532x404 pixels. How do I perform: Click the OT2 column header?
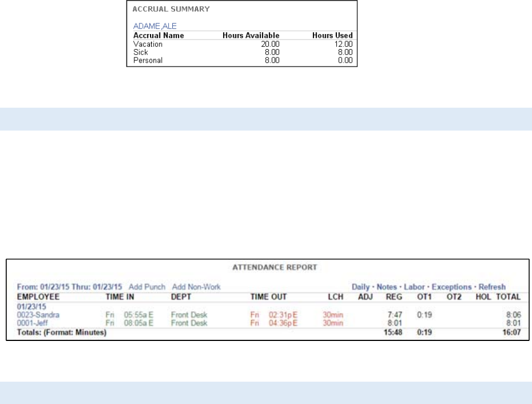point(454,297)
